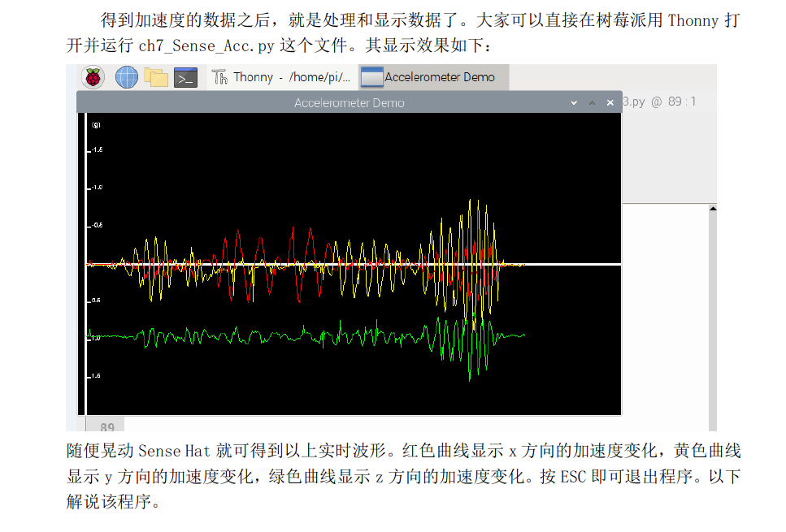Screen dimensions: 786x532
Task: Click the 0.5 axis tick label
Action: pos(96,301)
